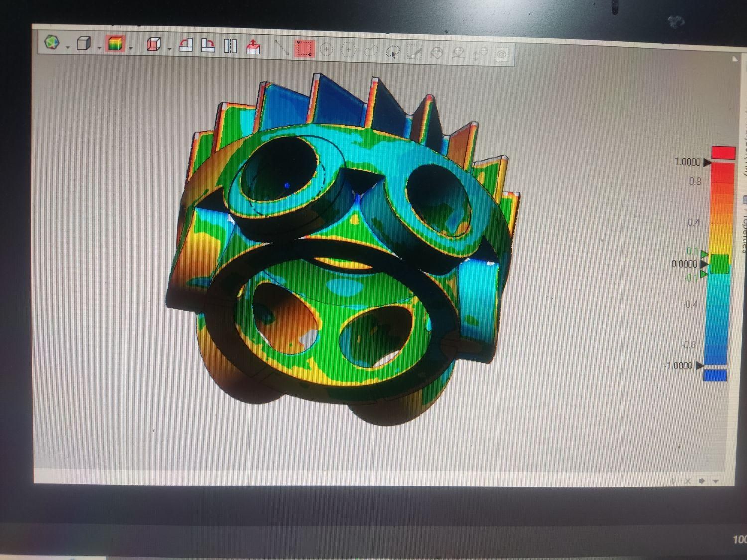
Task: Rotate view clockwise with red-arrow icon
Action: click(x=208, y=46)
